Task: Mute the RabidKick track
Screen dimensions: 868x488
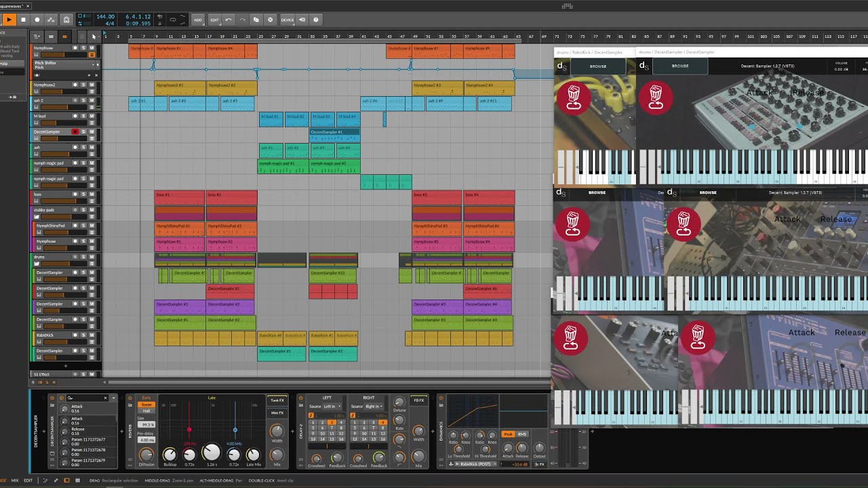Action: (92, 335)
